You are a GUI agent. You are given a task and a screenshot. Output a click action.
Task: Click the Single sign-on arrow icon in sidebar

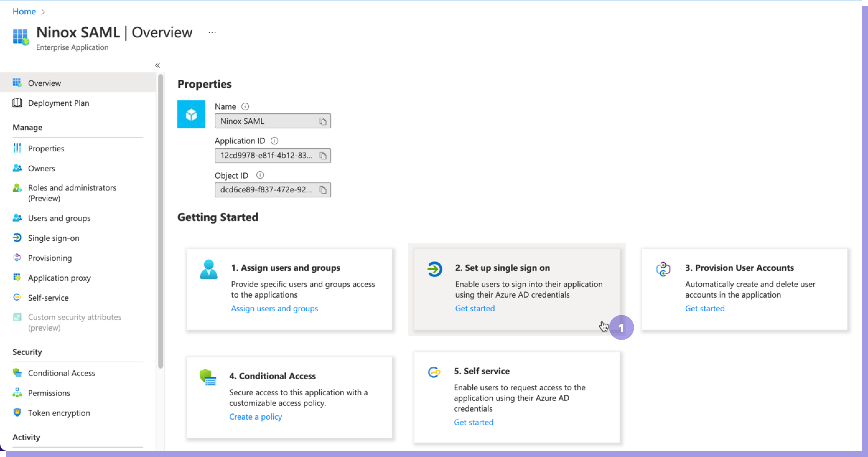17,238
